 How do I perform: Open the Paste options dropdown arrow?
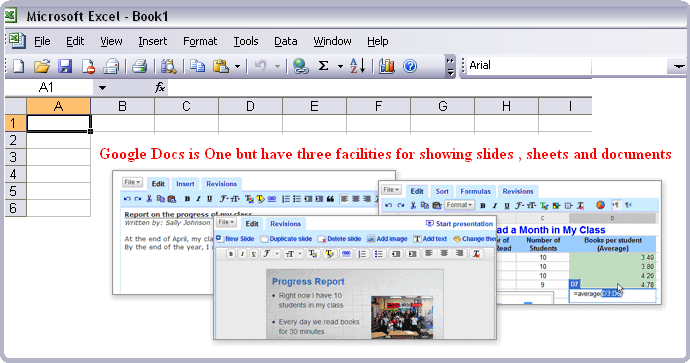[x=237, y=67]
